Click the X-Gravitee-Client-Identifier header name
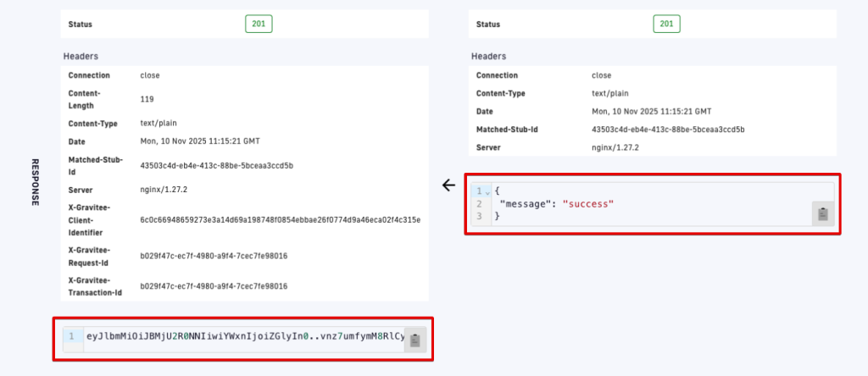This screenshot has height=376, width=868. [89, 219]
